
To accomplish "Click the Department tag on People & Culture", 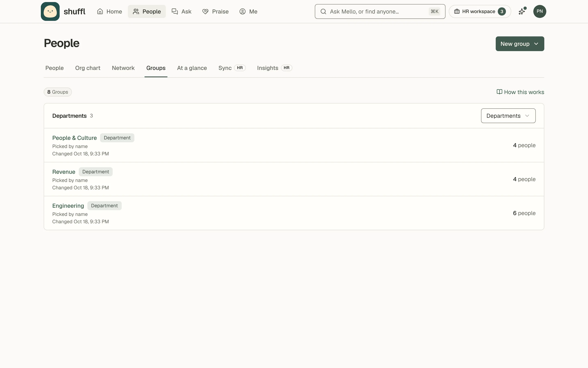I will pos(117,138).
